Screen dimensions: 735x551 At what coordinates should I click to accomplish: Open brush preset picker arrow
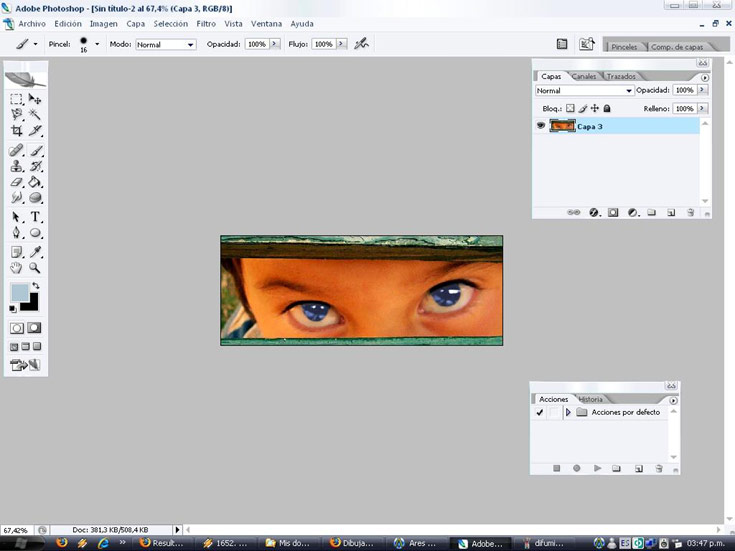click(97, 44)
